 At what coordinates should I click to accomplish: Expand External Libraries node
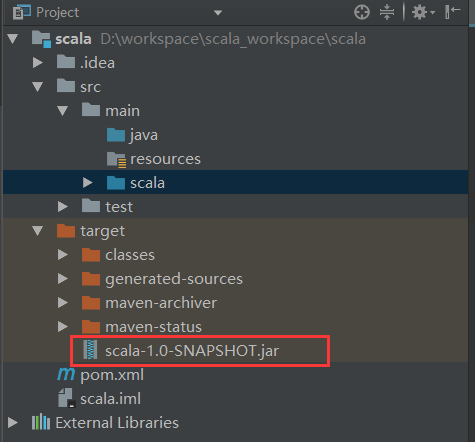click(x=13, y=423)
